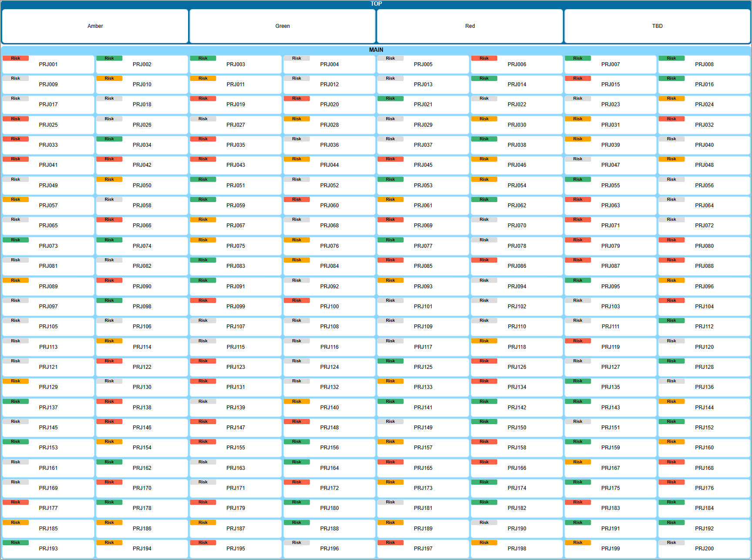Select project PRJ116 card
This screenshot has width=752, height=560.
click(x=329, y=347)
